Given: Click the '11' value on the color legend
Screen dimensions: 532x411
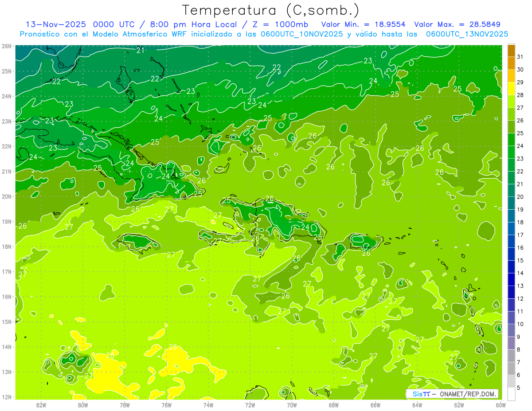Looking at the screenshot, I should [x=520, y=311].
